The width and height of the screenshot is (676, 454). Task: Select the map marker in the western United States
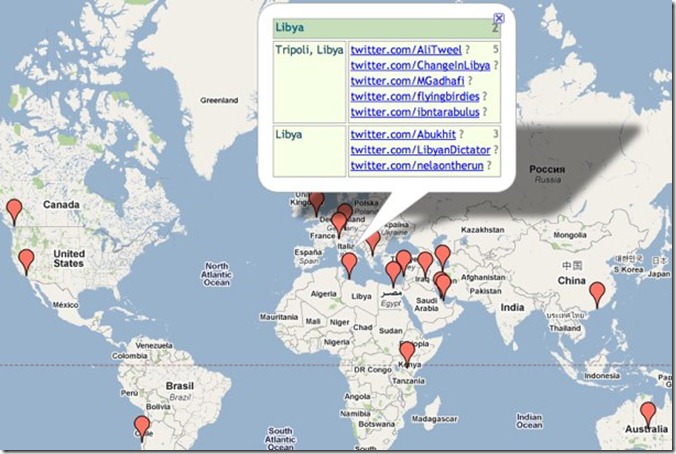click(x=27, y=261)
